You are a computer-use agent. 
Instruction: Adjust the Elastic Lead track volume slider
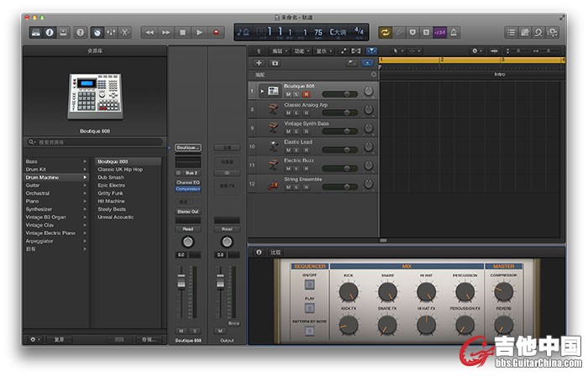pos(339,150)
